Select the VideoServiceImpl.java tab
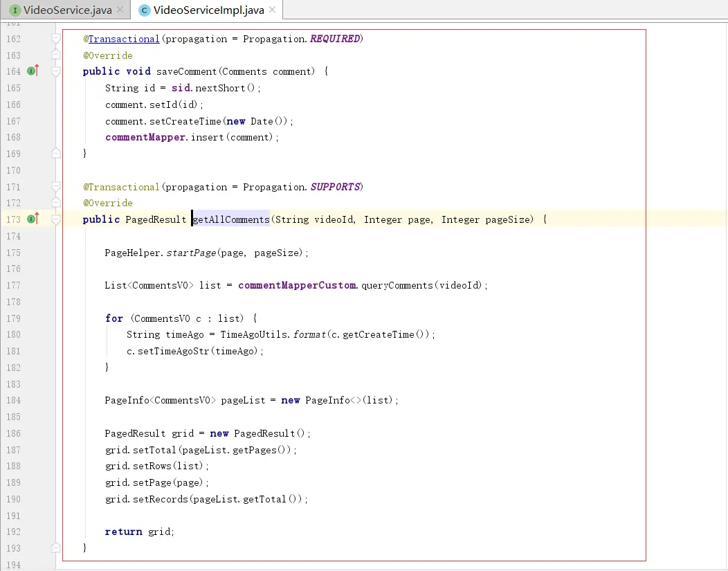 pyautogui.click(x=208, y=10)
